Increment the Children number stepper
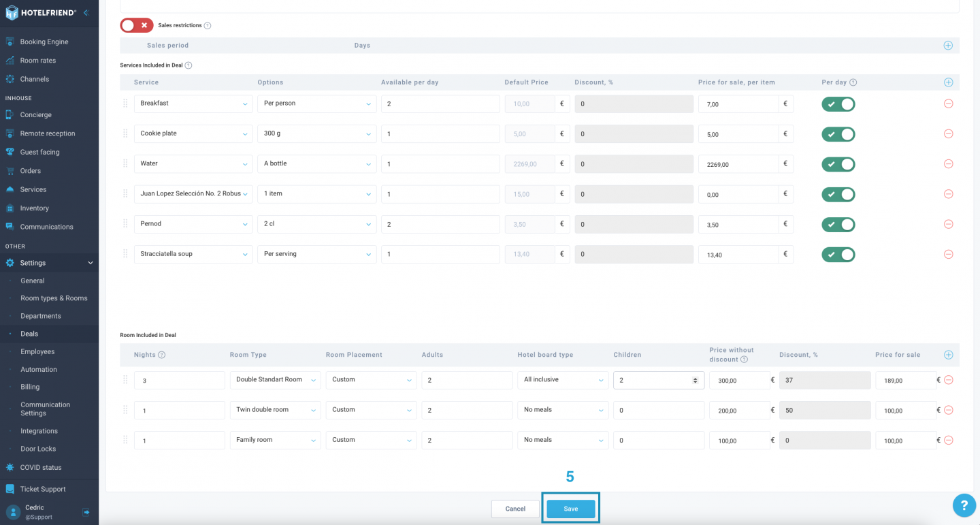 pos(695,378)
